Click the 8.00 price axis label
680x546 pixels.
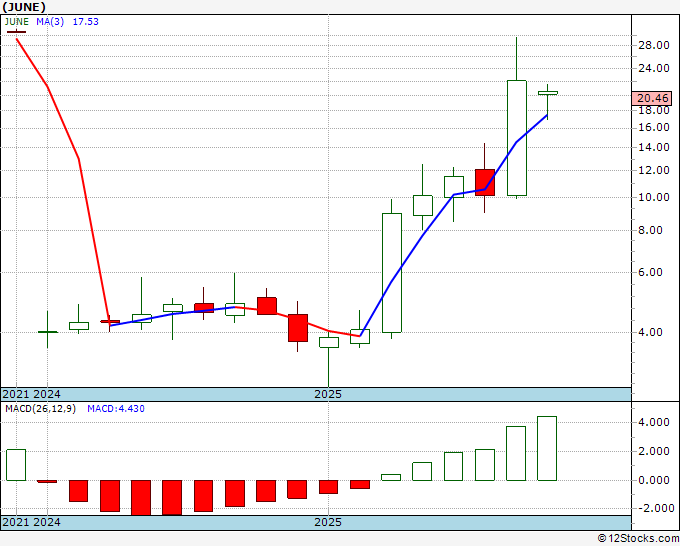651,230
